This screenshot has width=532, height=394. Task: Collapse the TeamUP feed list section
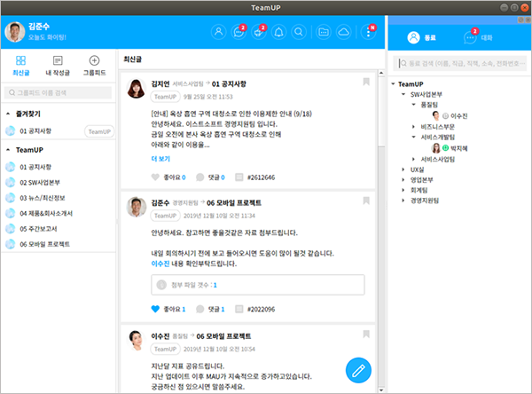coord(8,150)
